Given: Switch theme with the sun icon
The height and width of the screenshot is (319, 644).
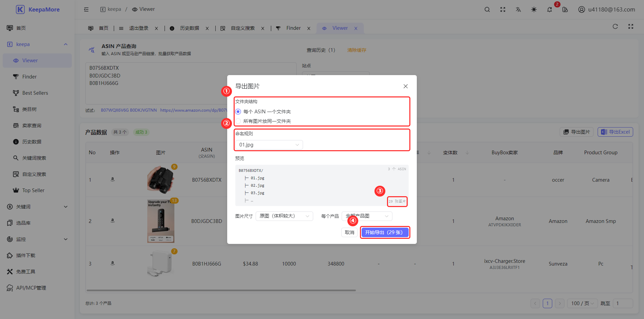Looking at the screenshot, I should pos(534,9).
